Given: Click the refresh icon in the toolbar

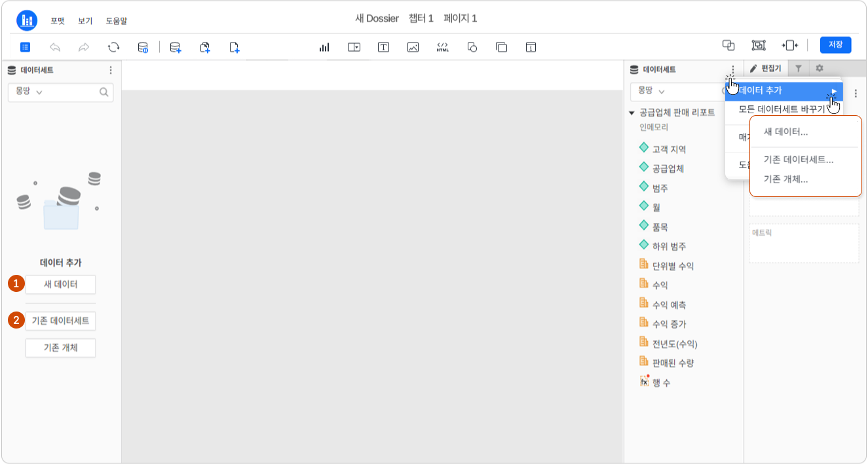Looking at the screenshot, I should click(x=113, y=46).
